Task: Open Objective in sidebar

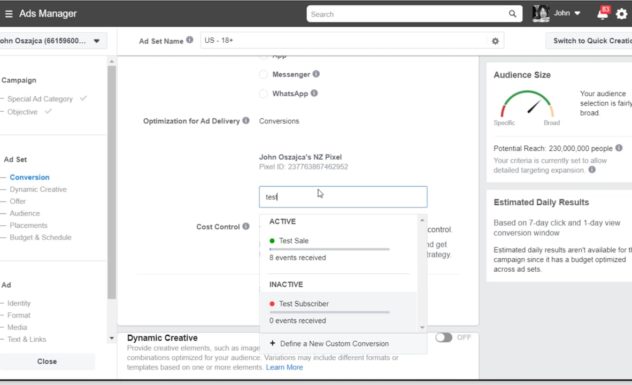Action: coord(22,112)
